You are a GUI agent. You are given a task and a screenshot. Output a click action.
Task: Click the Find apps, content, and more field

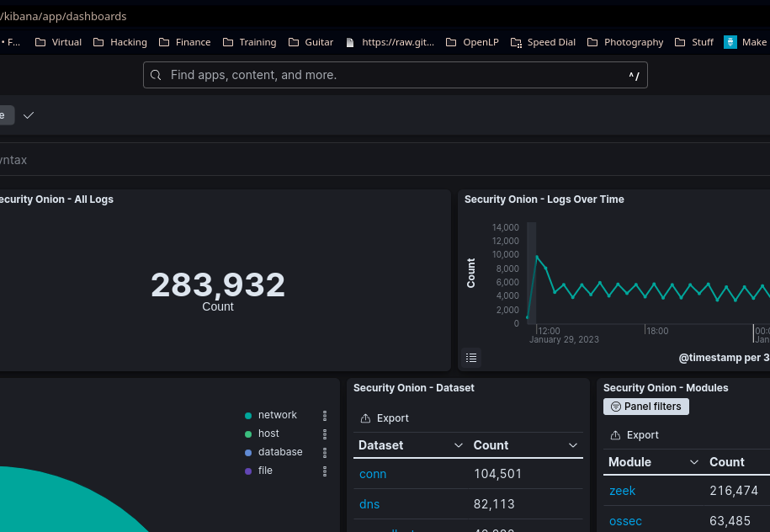point(395,75)
